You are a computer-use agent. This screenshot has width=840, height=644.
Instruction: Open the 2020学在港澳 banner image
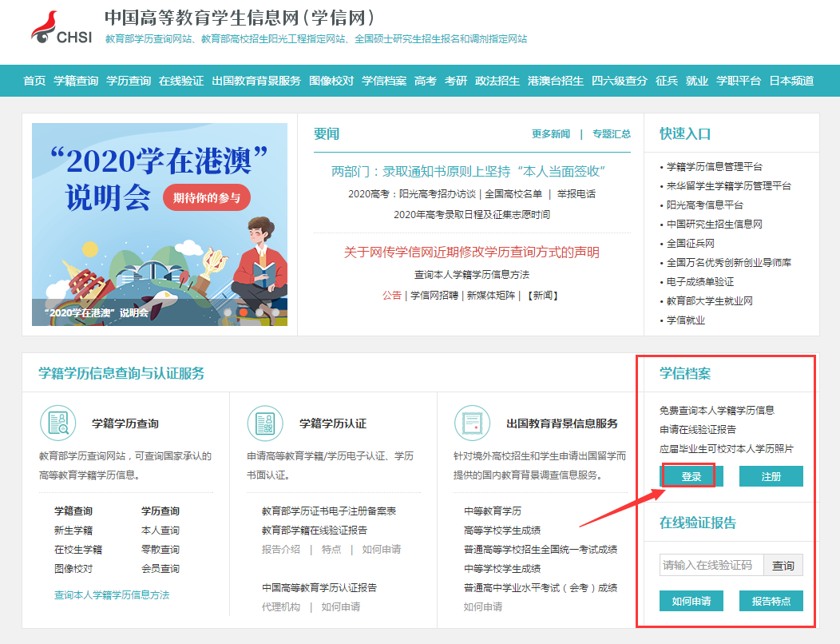160,224
